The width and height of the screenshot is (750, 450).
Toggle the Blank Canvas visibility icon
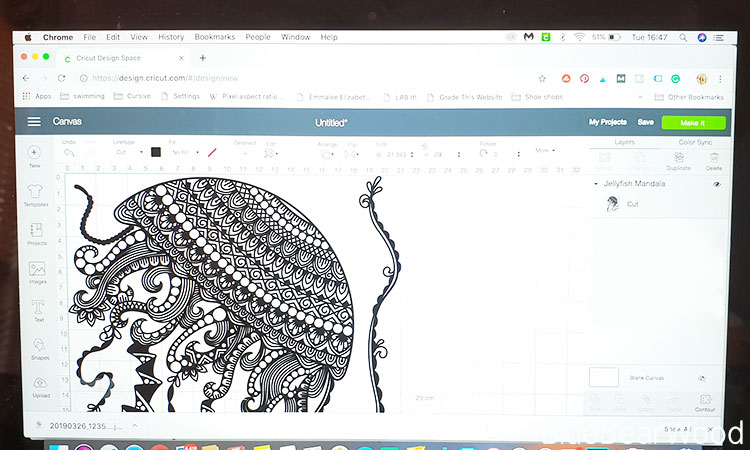[x=702, y=378]
